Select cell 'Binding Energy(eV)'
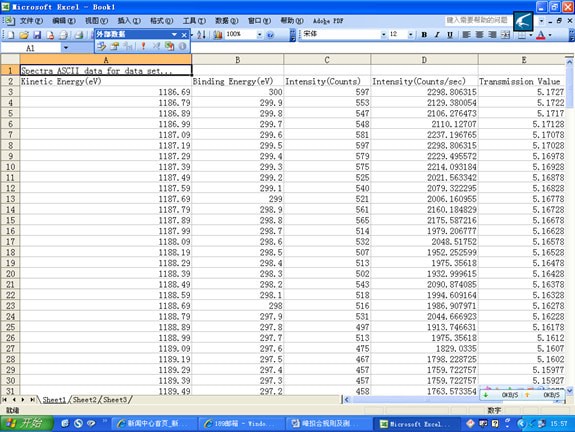Viewport: 575px width, 432px height. click(238, 81)
